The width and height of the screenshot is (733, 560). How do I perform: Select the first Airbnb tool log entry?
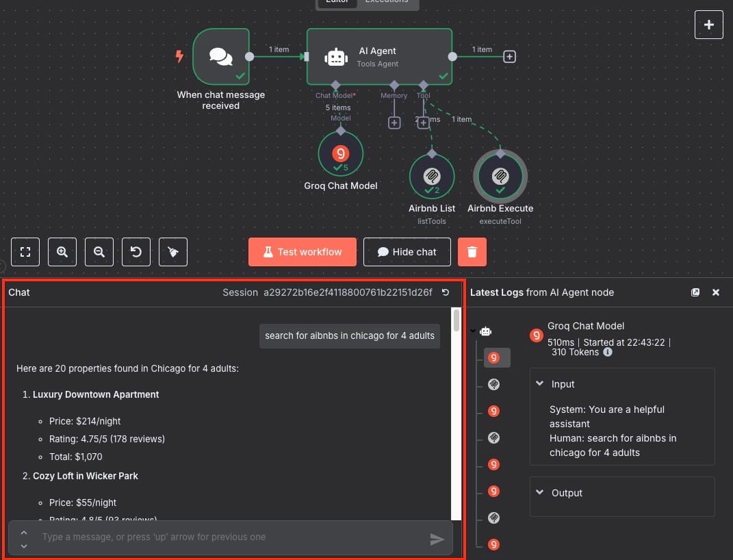coord(493,384)
